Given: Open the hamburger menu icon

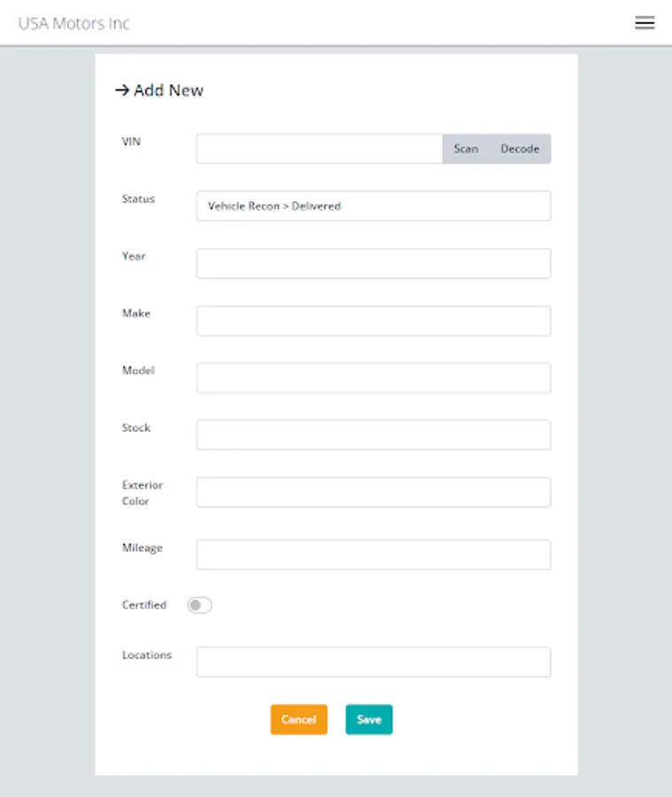Looking at the screenshot, I should [x=645, y=23].
